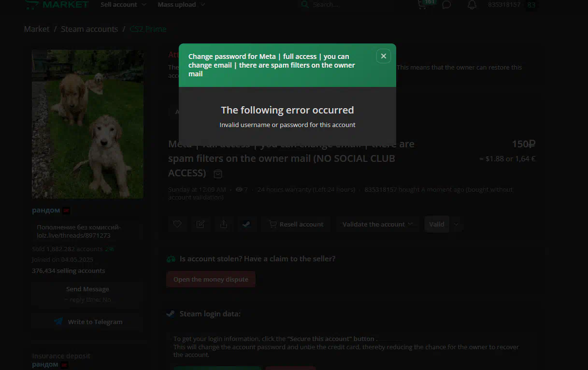Screen dimensions: 588x370
Task: Expand the Sell account menu
Action: pos(123,5)
